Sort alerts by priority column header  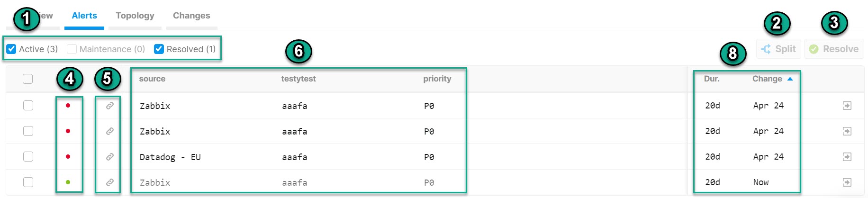point(437,79)
